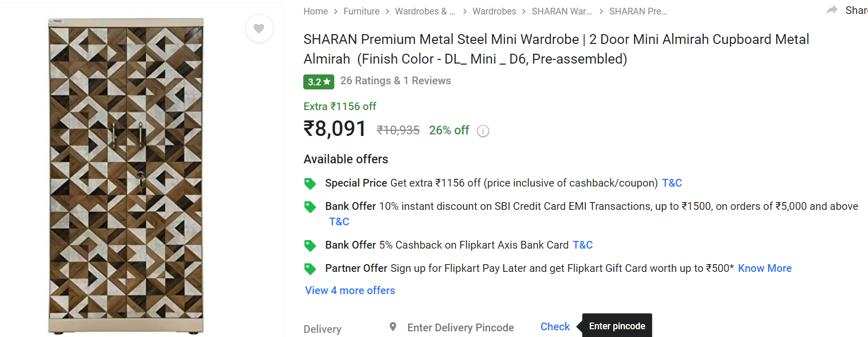Open Know More for Partner Offer

point(765,268)
